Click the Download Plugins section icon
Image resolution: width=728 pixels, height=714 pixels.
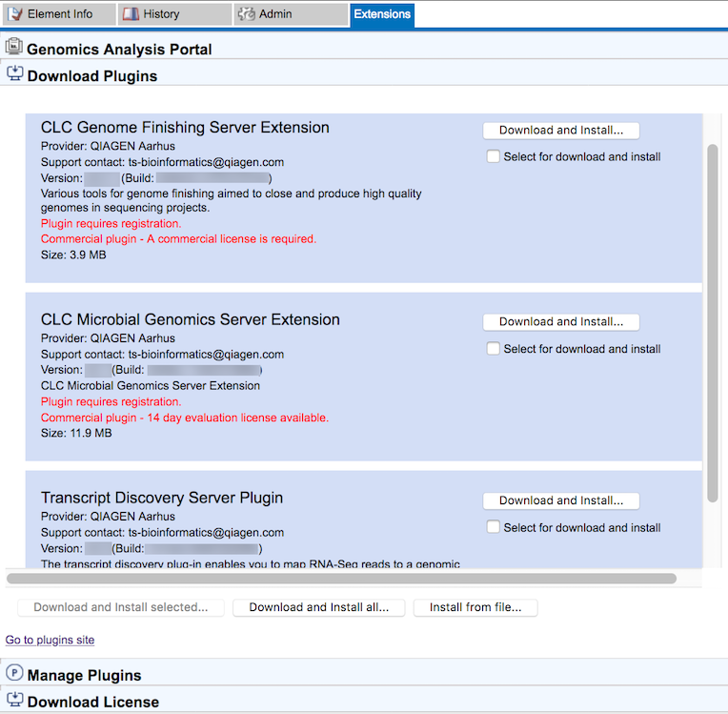(x=15, y=73)
